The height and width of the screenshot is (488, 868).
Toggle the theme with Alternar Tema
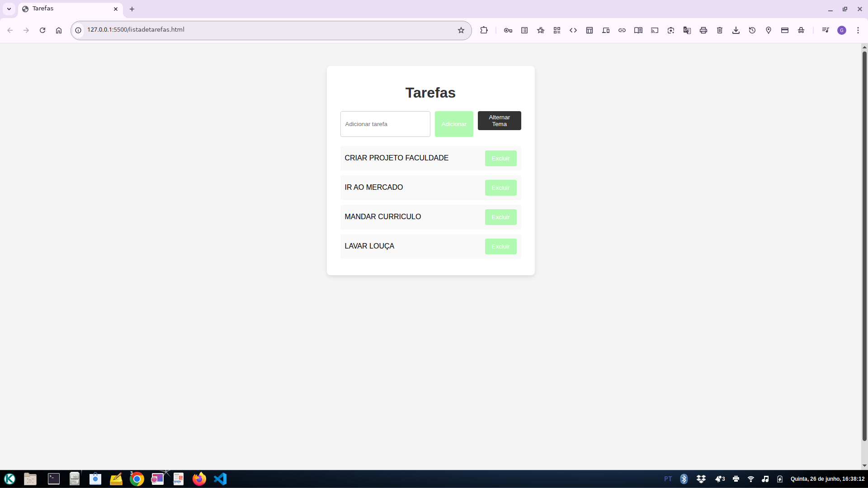click(x=500, y=121)
